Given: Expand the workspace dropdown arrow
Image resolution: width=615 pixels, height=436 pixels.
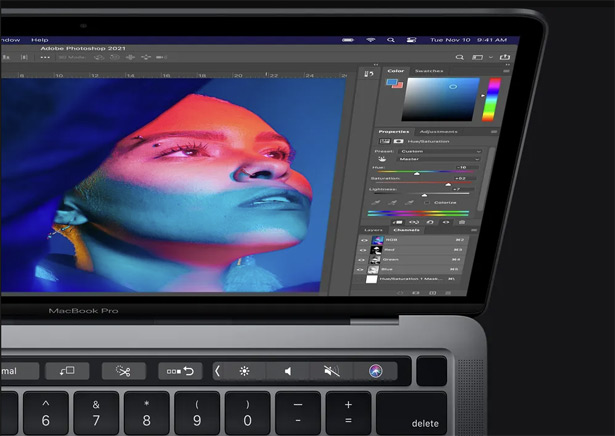Looking at the screenshot, I should pyautogui.click(x=490, y=57).
